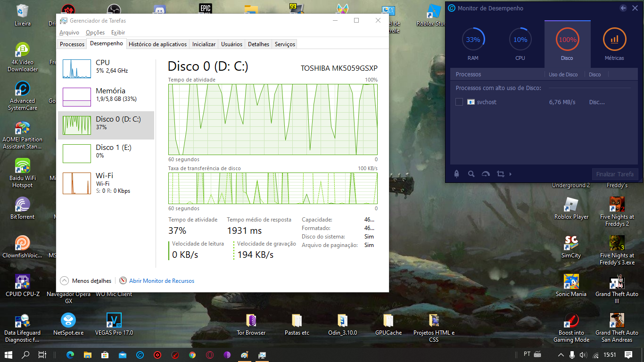Open taskbar search magnifier
644x362 pixels.
[25, 354]
